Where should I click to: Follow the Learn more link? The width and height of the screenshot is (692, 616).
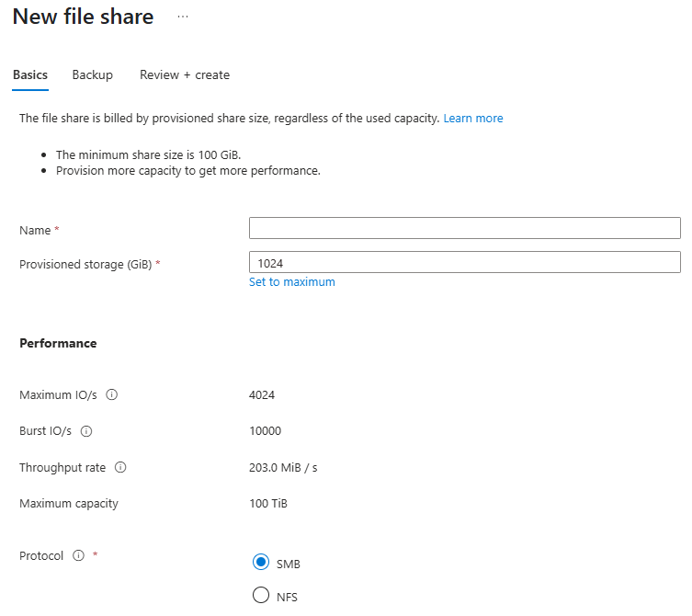coord(473,119)
